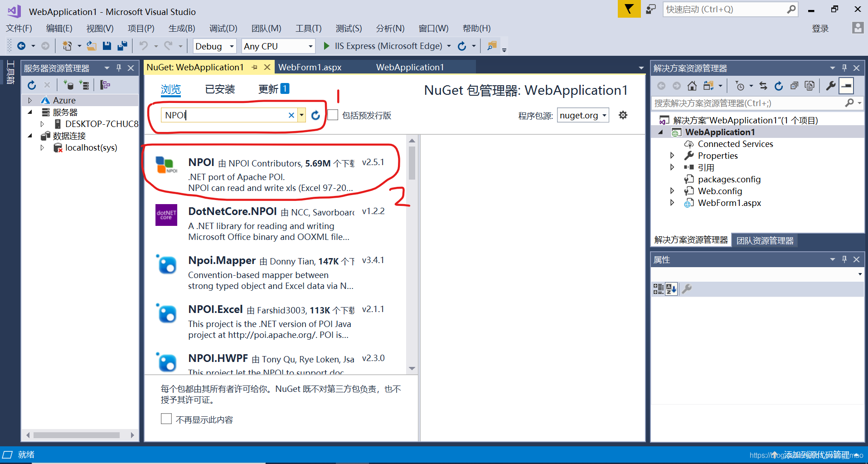The width and height of the screenshot is (868, 464).
Task: Open the 工具(T) menu
Action: pyautogui.click(x=309, y=28)
